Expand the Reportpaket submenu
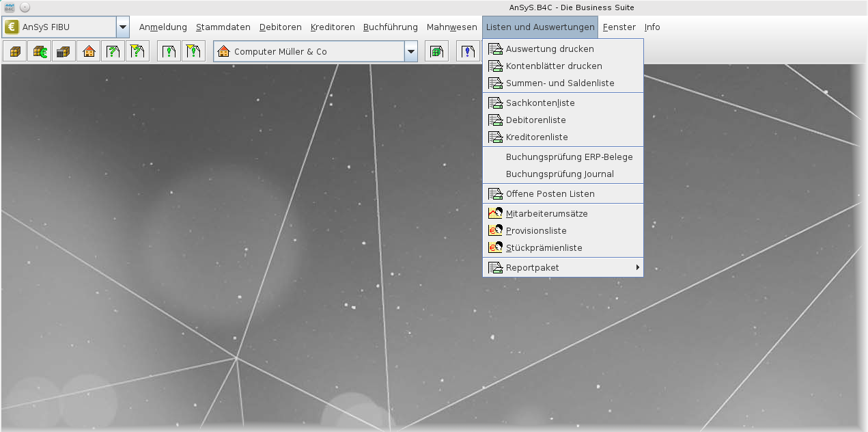 pos(563,267)
